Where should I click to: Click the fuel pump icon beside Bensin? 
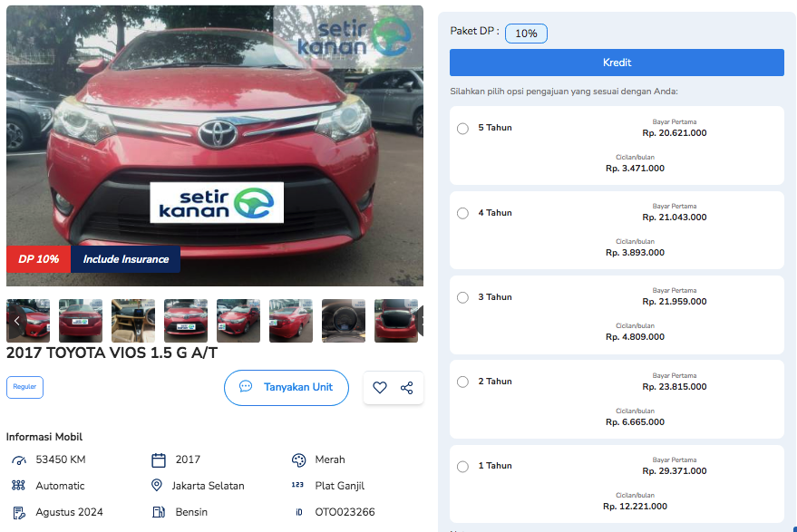pyautogui.click(x=159, y=512)
